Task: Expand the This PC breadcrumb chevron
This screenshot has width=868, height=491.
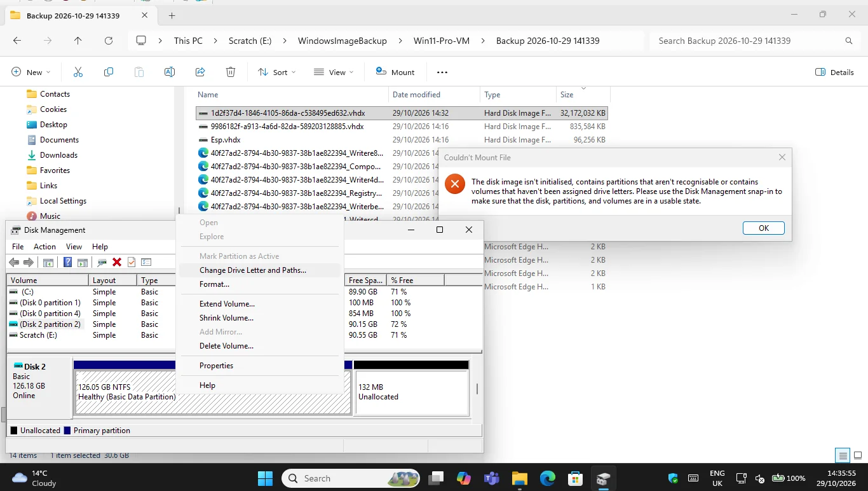Action: point(215,41)
